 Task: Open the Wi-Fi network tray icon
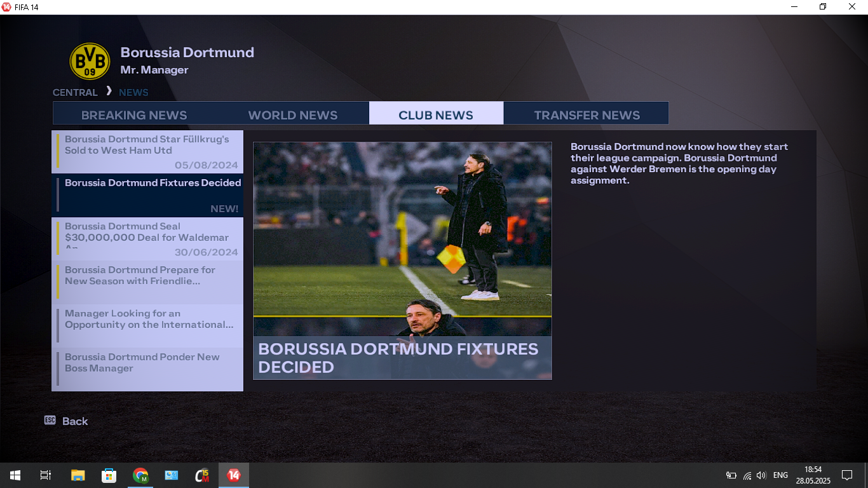[x=747, y=475]
